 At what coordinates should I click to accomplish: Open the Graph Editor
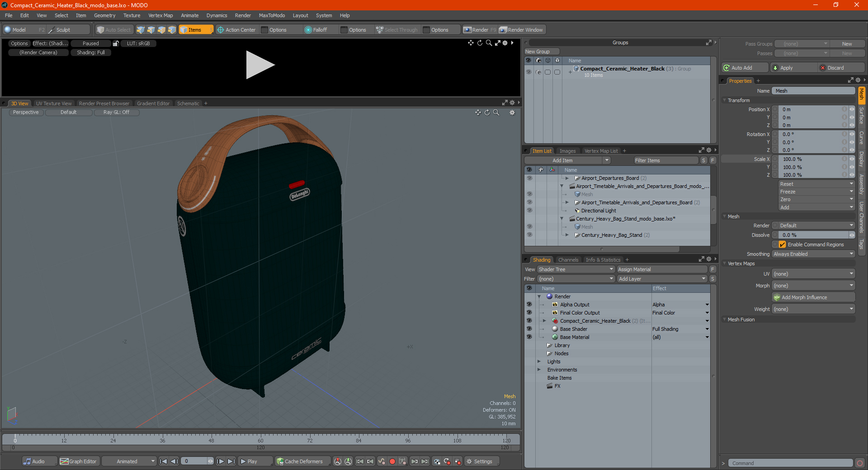(x=79, y=461)
